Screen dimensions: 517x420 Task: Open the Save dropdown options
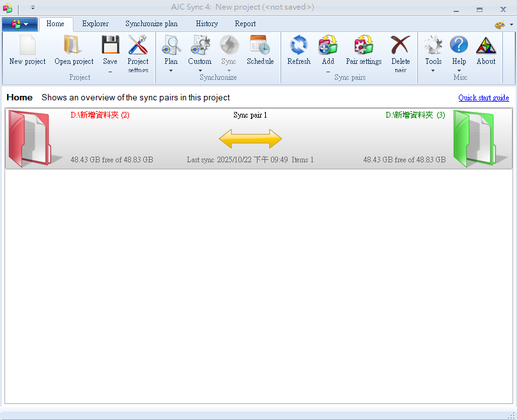tap(110, 71)
